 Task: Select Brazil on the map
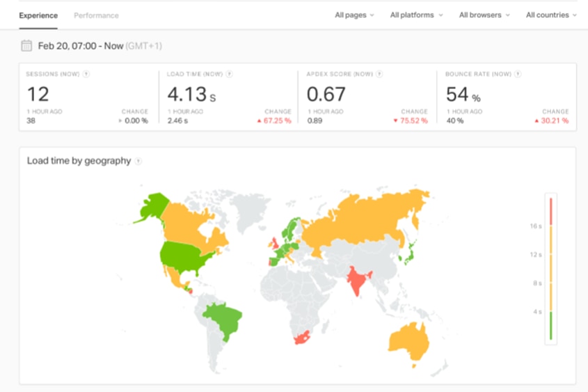[224, 319]
